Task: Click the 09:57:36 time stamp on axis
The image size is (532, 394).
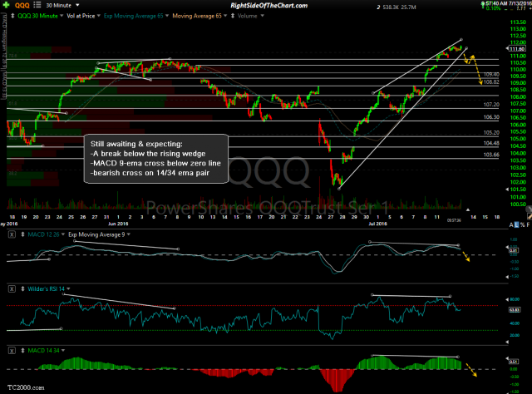Action: 454,220
